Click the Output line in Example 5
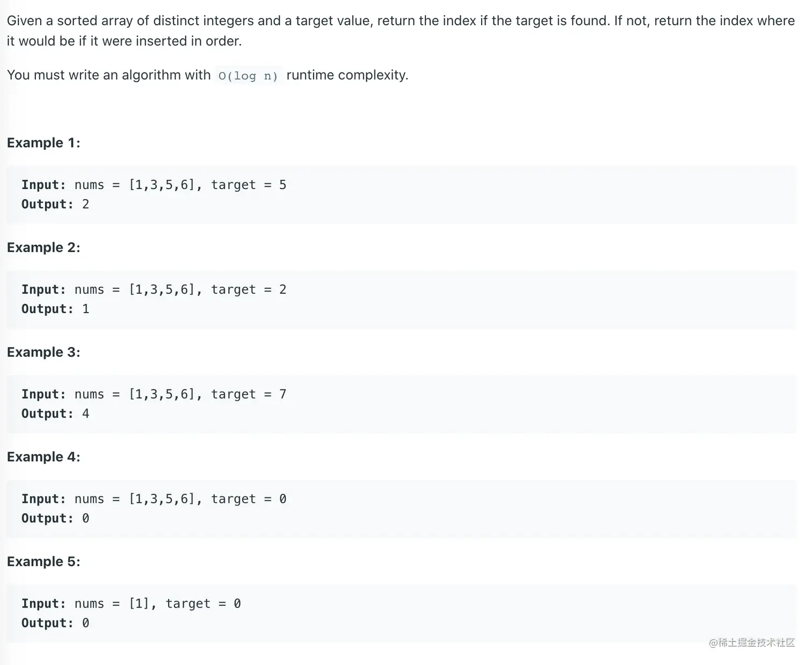This screenshot has height=665, width=812. [x=55, y=623]
